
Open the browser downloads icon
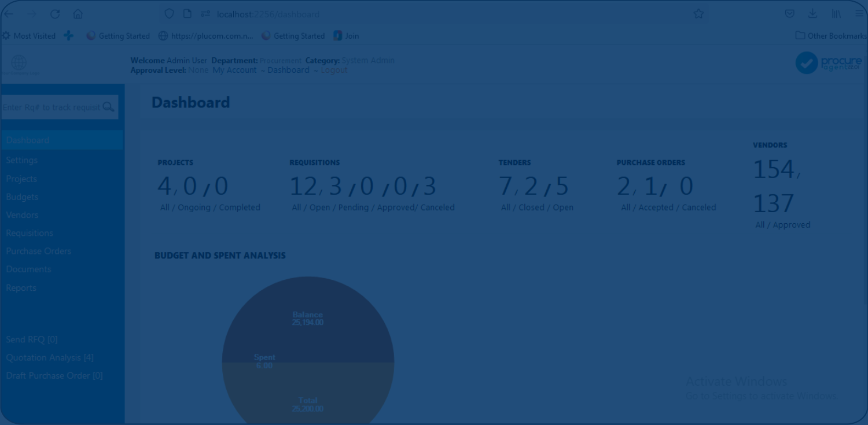[812, 14]
